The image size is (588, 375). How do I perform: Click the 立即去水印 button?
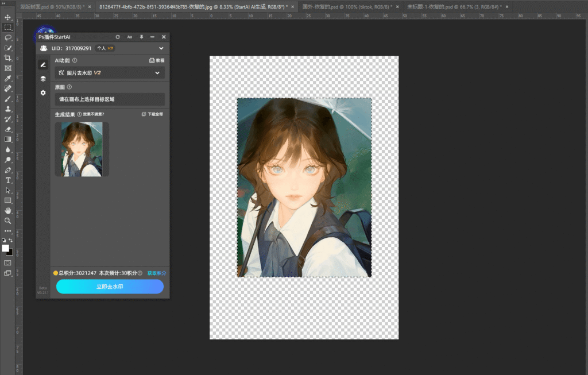110,287
